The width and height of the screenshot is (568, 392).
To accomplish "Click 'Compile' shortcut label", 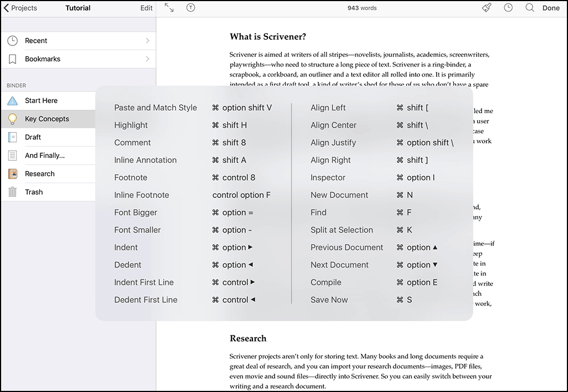I will click(326, 282).
